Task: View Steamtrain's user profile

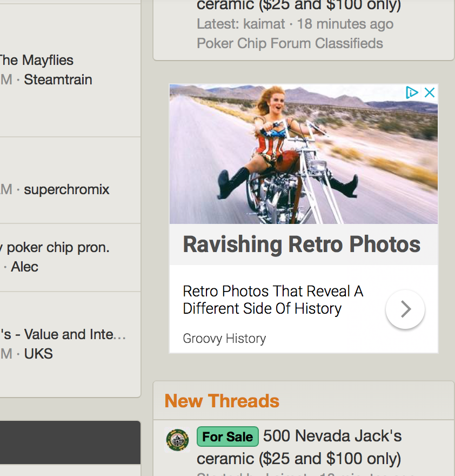Action: pyautogui.click(x=58, y=80)
